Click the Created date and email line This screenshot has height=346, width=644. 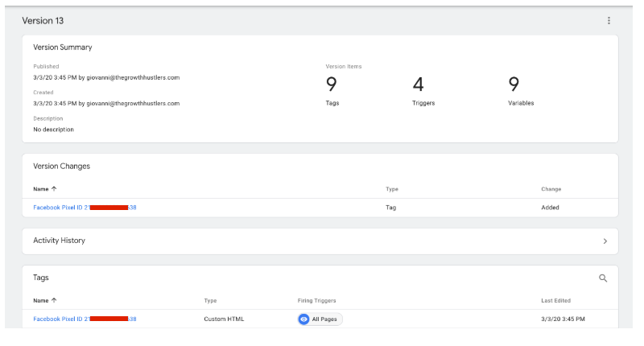(x=106, y=104)
